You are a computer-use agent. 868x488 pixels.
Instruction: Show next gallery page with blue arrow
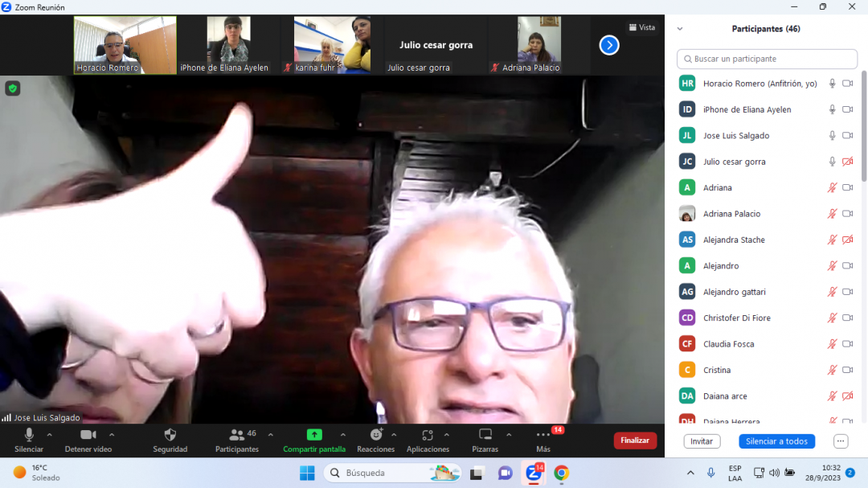coord(609,45)
